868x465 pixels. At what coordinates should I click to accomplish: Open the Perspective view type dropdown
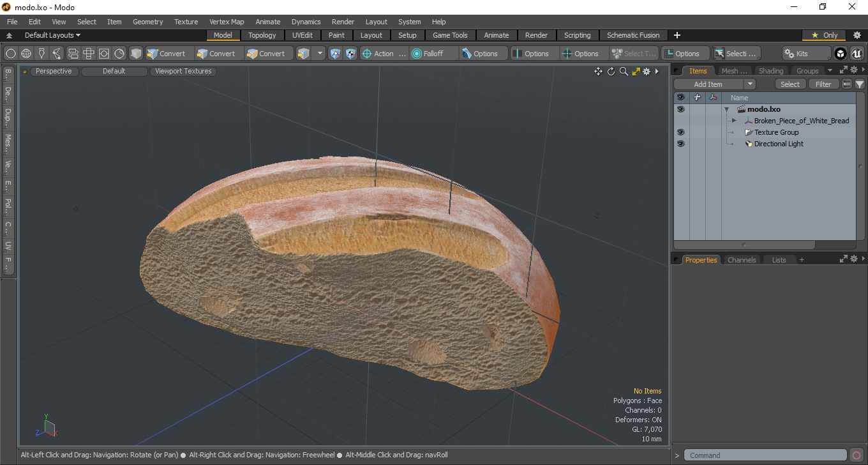(54, 71)
